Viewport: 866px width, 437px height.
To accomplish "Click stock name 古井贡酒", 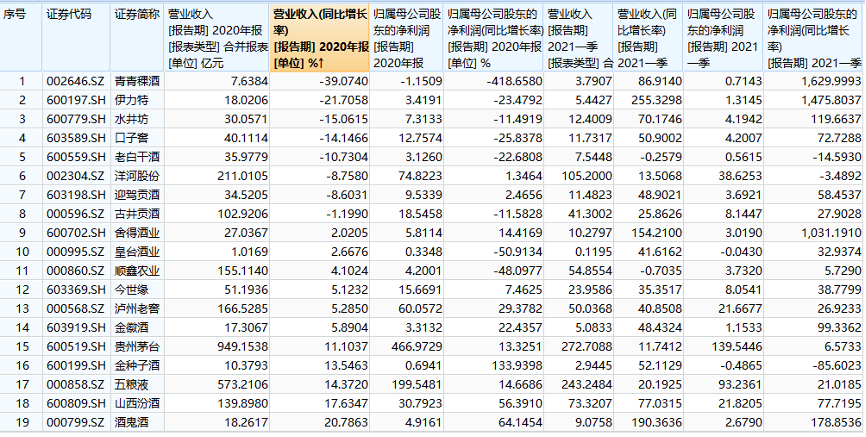I will (137, 214).
